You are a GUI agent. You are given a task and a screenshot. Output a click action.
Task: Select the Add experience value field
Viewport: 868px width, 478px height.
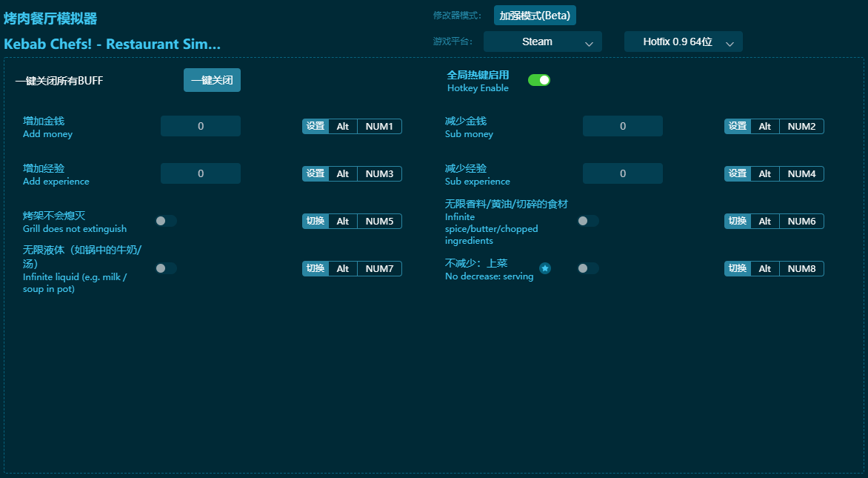pyautogui.click(x=201, y=173)
